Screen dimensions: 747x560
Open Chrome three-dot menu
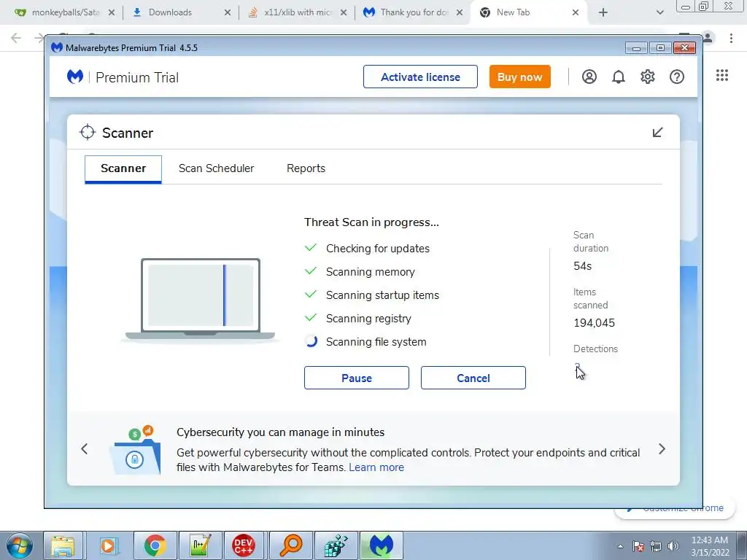731,38
